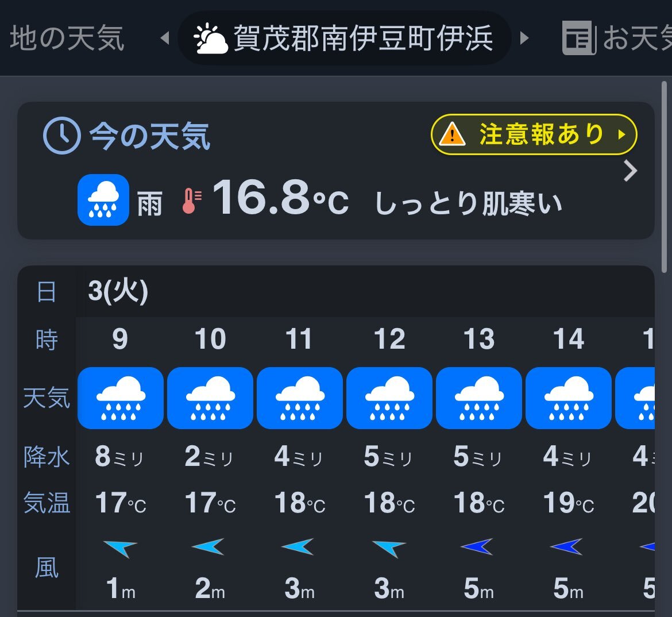Click the wind arrow at 10 o'clock
The image size is (672, 617).
(x=208, y=547)
